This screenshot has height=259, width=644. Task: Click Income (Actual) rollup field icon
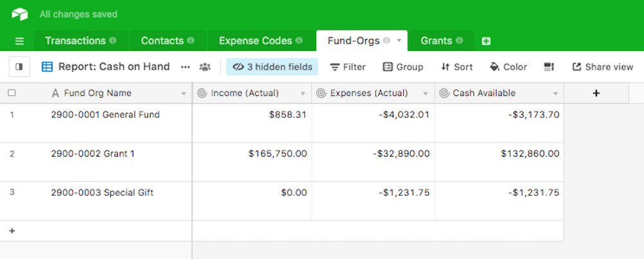(202, 93)
